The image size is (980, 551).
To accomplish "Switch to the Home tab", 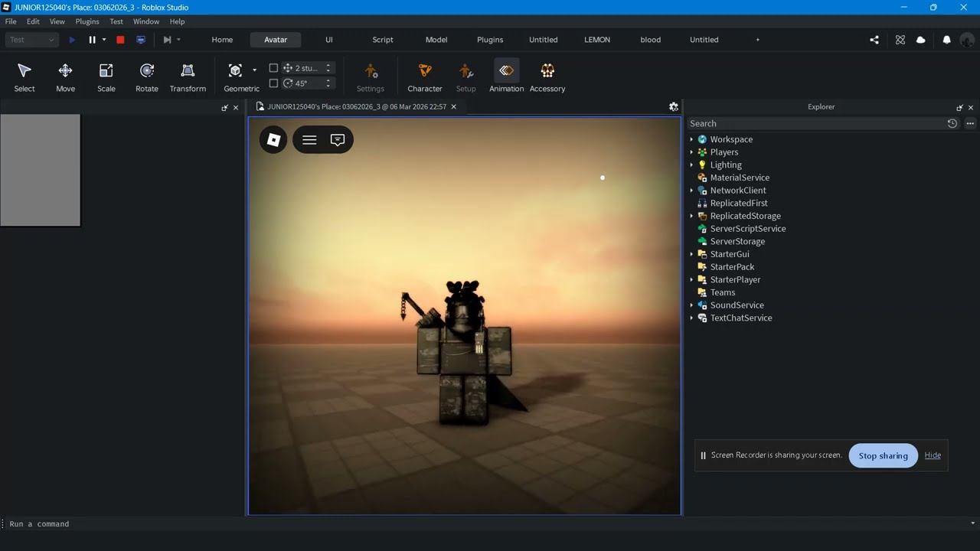I will pyautogui.click(x=222, y=40).
